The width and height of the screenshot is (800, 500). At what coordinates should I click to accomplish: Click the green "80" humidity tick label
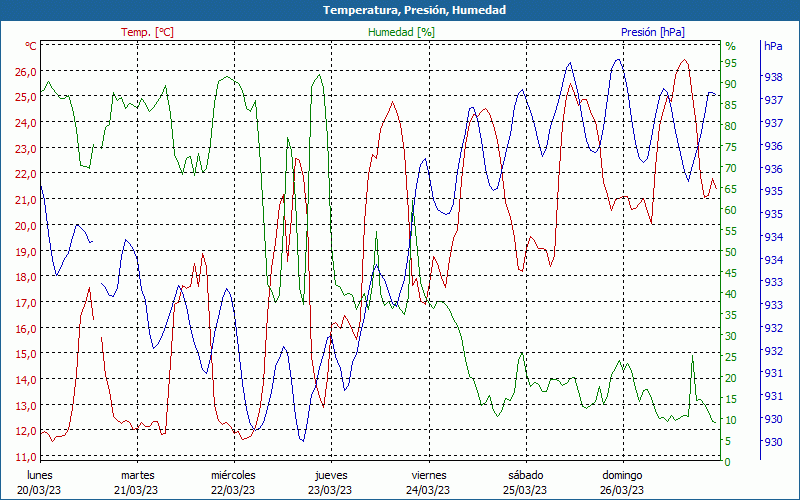(x=731, y=126)
